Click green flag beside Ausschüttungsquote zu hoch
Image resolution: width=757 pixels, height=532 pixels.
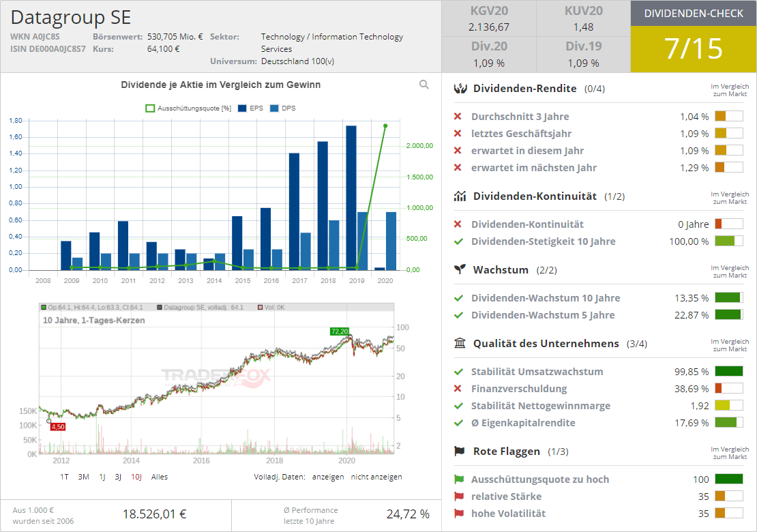pyautogui.click(x=459, y=479)
